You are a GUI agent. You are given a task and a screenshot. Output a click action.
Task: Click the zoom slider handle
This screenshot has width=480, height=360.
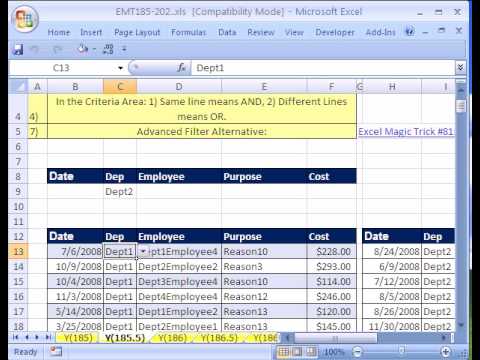click(x=402, y=351)
